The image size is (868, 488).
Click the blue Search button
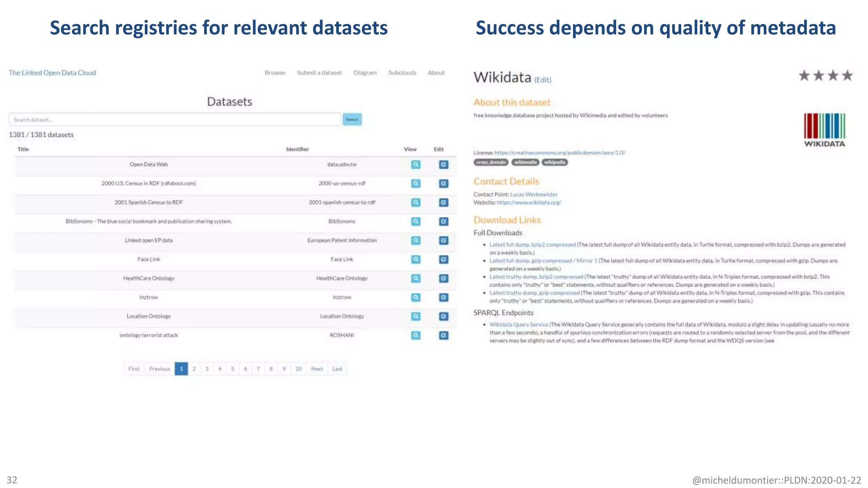pos(352,119)
